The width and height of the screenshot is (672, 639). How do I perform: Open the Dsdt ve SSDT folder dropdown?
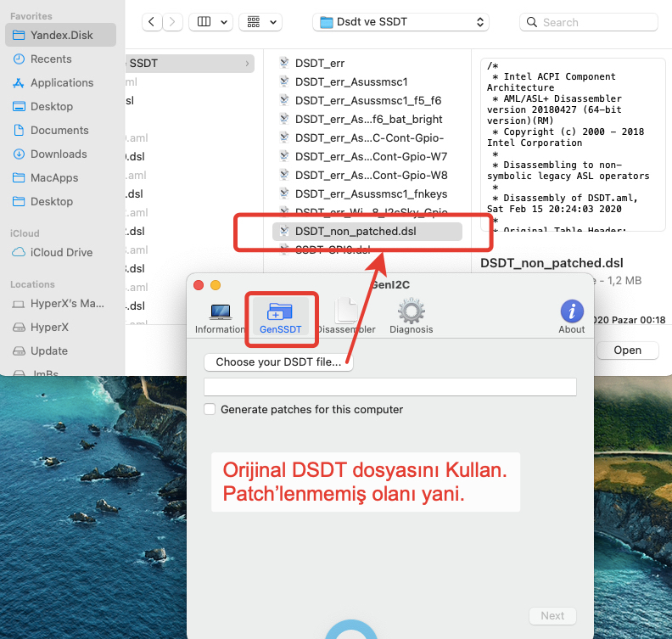pos(400,22)
